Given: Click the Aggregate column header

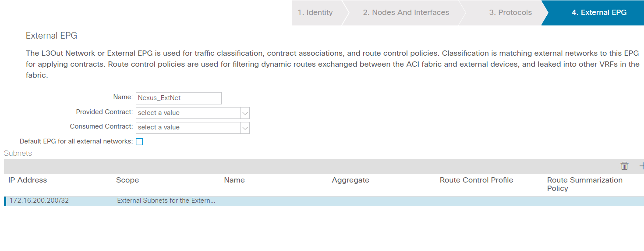Looking at the screenshot, I should [x=350, y=180].
